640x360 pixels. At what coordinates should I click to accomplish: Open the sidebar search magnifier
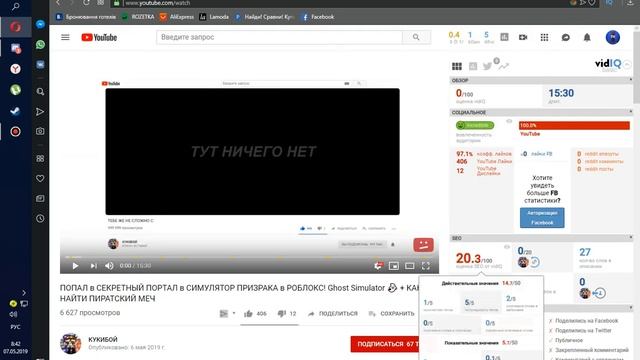[40, 91]
